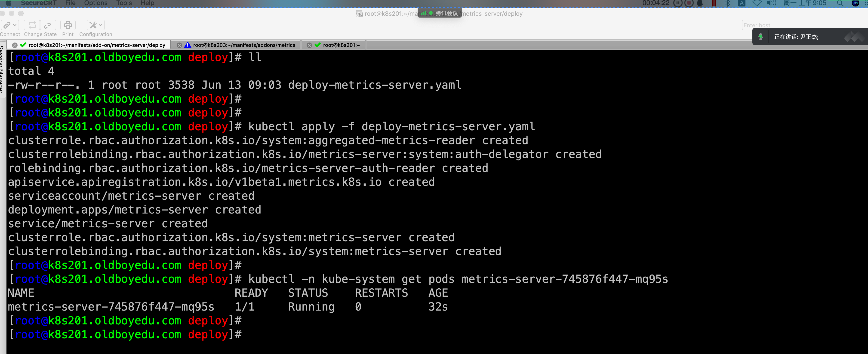This screenshot has width=868, height=354.
Task: Click the Connect link icon
Action: 7,25
